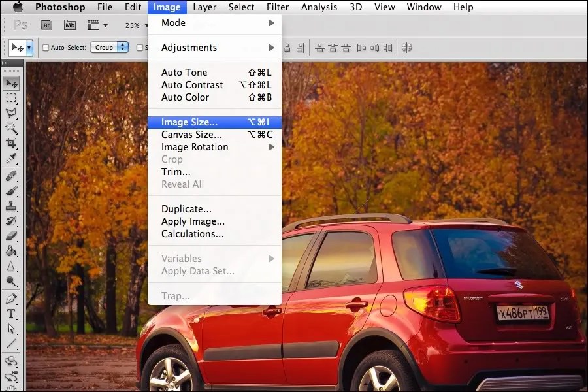Select the Paint Bucket tool
Viewport: 588px width, 392px height.
click(x=11, y=251)
